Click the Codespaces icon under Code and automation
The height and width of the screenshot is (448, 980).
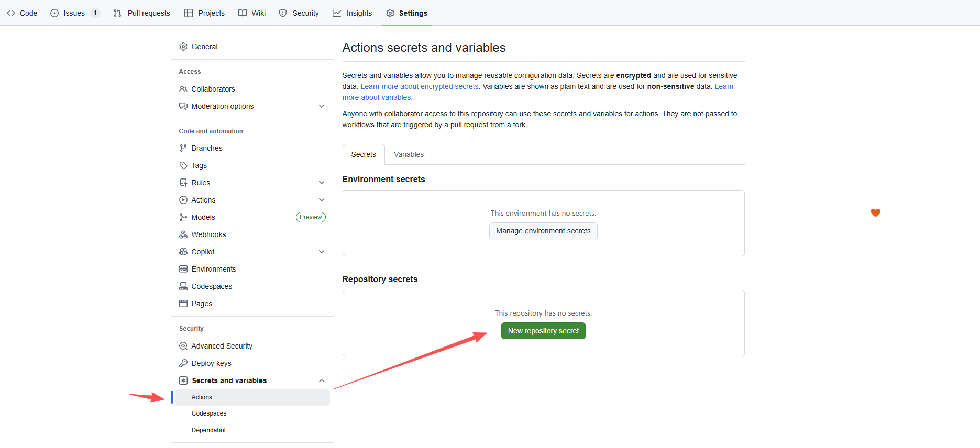point(183,286)
